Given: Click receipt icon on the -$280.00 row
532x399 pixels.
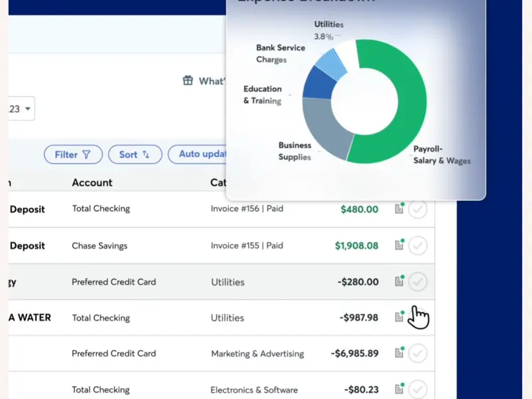Looking at the screenshot, I should (x=399, y=281).
